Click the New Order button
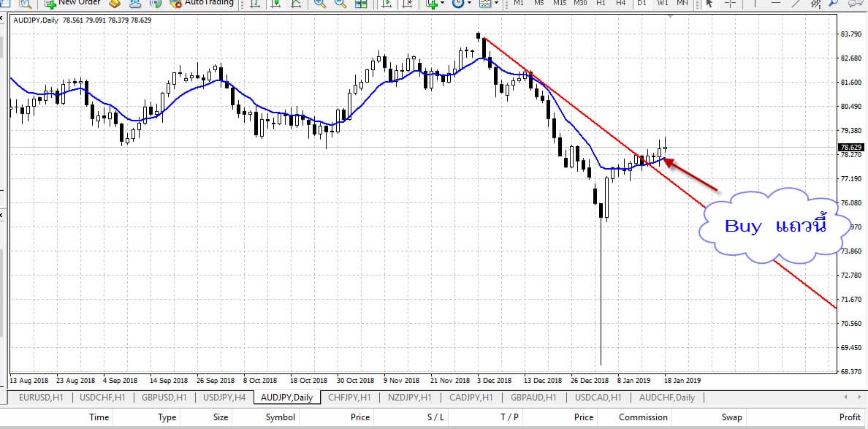868x429 pixels. (72, 3)
